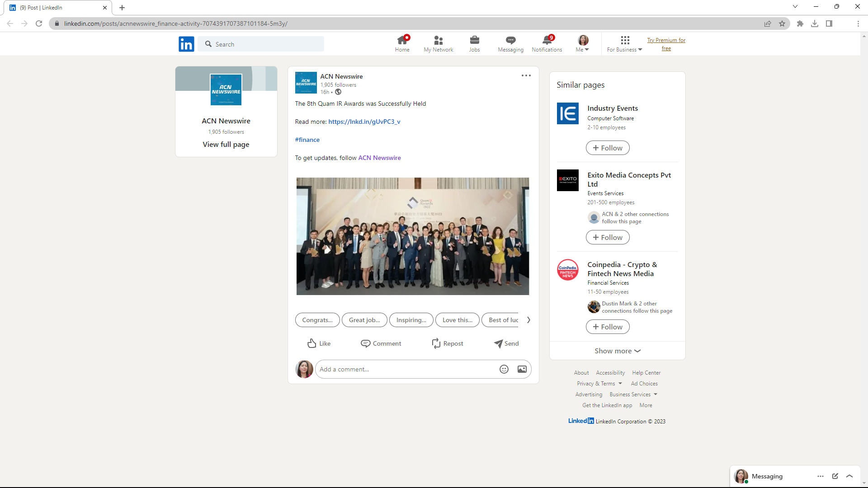868x488 pixels.
Task: Follow Coinpedia page
Action: click(608, 327)
